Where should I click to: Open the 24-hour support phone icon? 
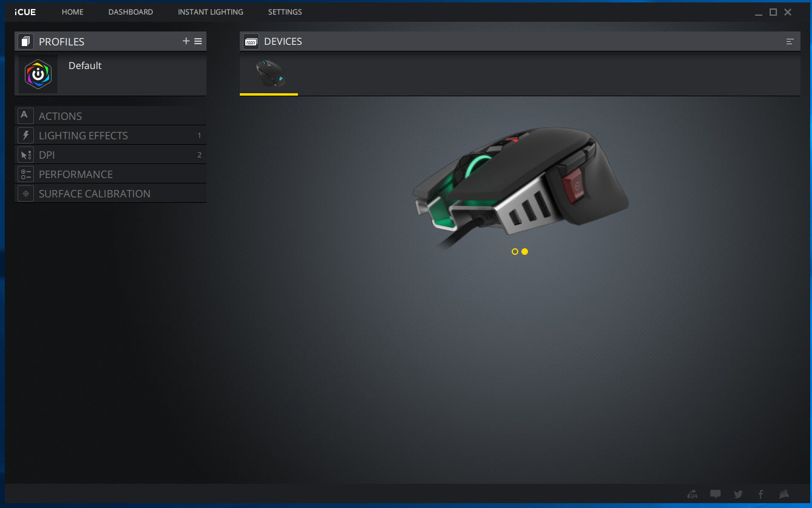693,494
